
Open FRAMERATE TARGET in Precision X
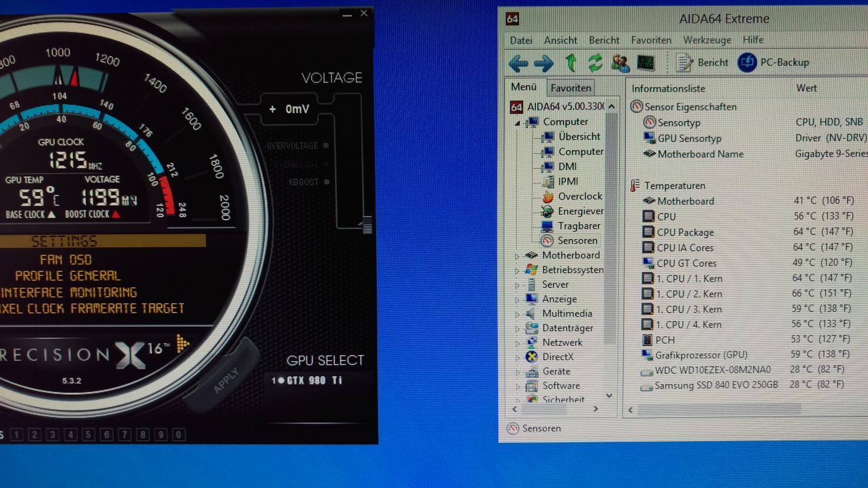coord(128,308)
